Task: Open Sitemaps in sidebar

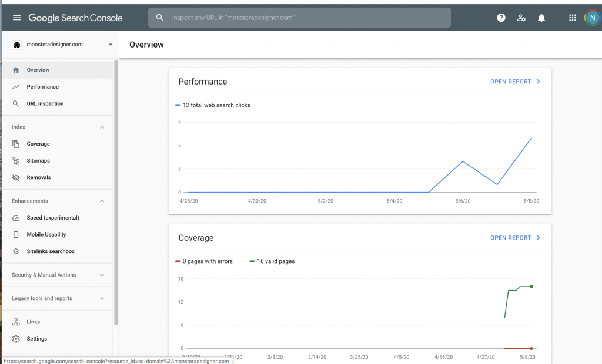Action: point(58,161)
